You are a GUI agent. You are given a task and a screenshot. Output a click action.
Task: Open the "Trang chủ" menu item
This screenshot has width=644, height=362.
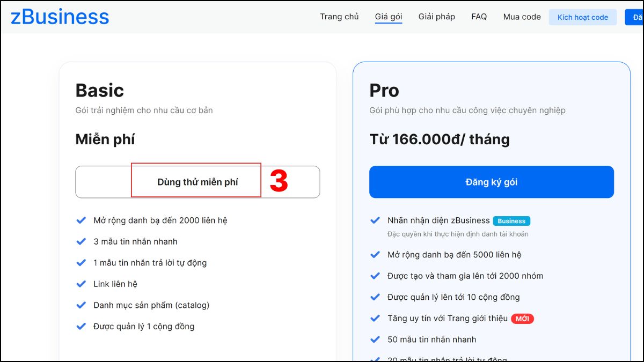339,17
